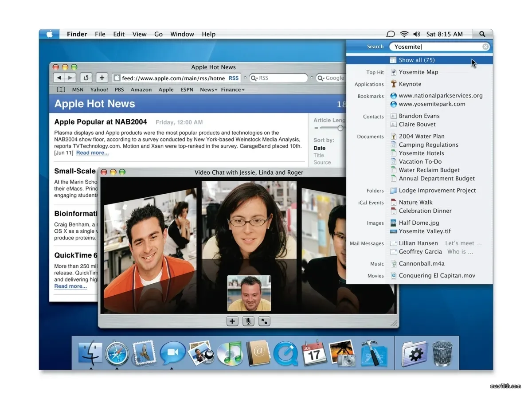Open Address Book from the Dock

pos(258,353)
